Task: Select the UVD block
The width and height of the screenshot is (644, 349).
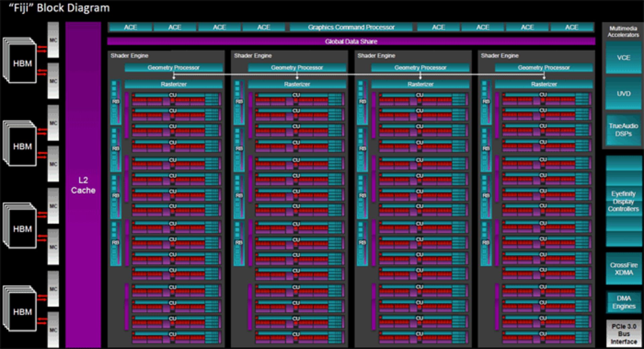Action: click(x=624, y=93)
